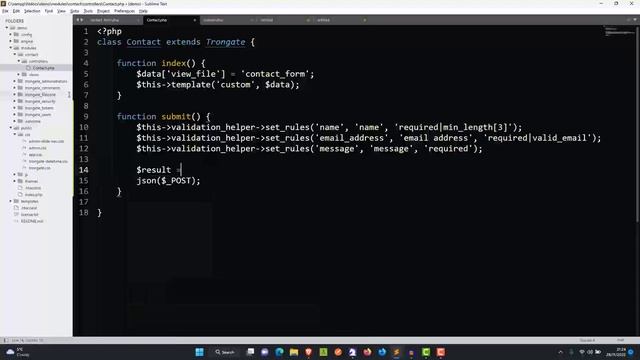640x360 pixels.
Task: Open the View menu
Action: pyautogui.click(x=61, y=11)
